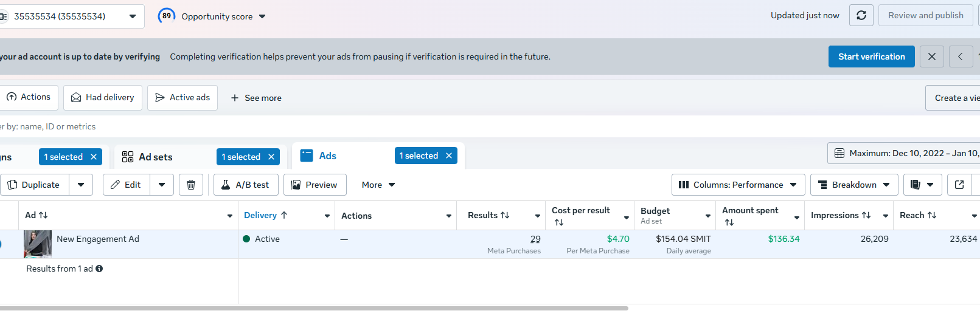The height and width of the screenshot is (322, 980).
Task: Expand the Duplicate options arrow
Action: [x=81, y=185]
